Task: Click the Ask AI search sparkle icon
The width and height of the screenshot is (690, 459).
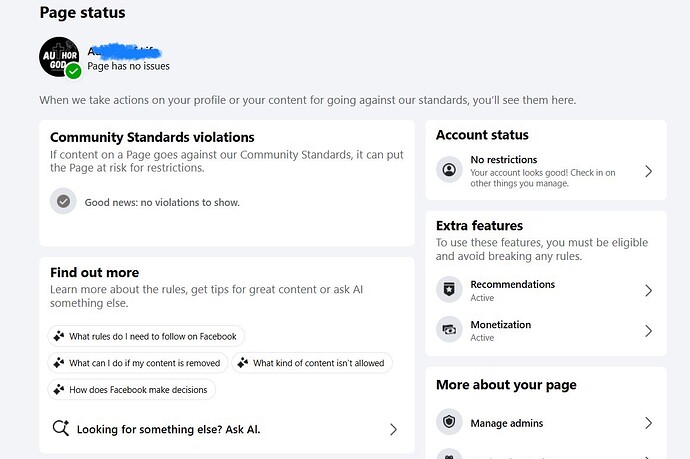Action: 60,429
